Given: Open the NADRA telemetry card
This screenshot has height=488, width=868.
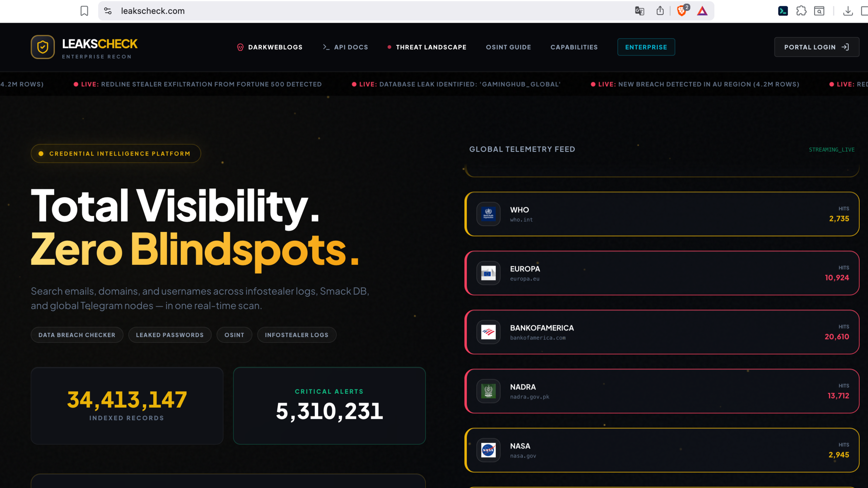Looking at the screenshot, I should click(662, 391).
